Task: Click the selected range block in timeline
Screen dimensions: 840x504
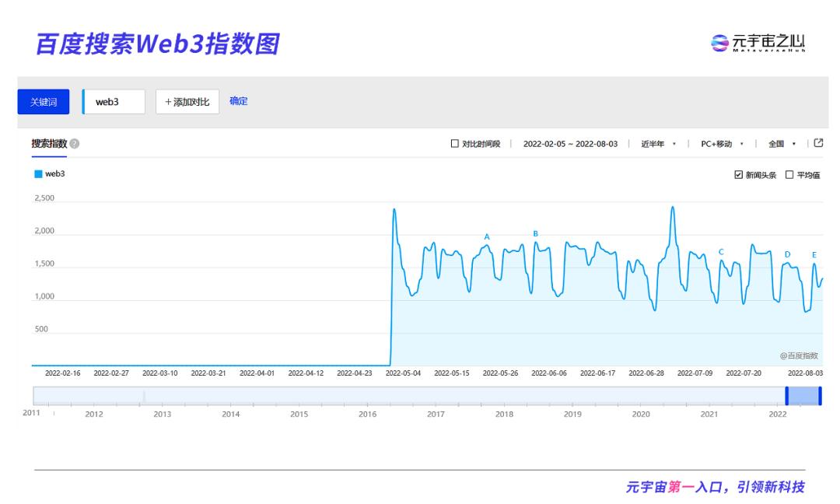Action: click(x=803, y=396)
